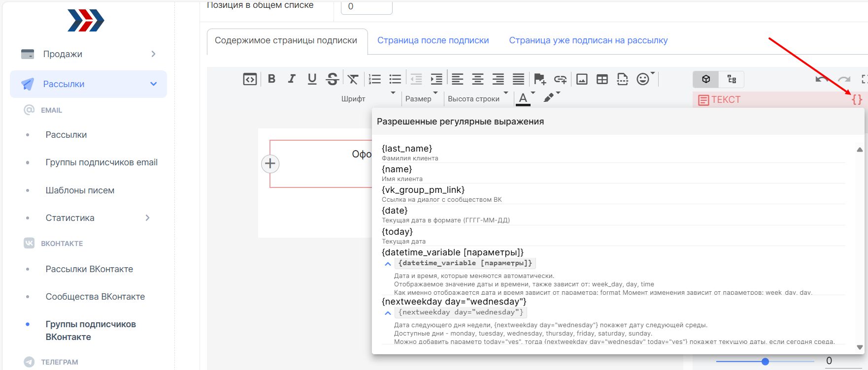Image resolution: width=868 pixels, height=370 pixels.
Task: Open the Высота строки dropdown
Action: tap(477, 98)
